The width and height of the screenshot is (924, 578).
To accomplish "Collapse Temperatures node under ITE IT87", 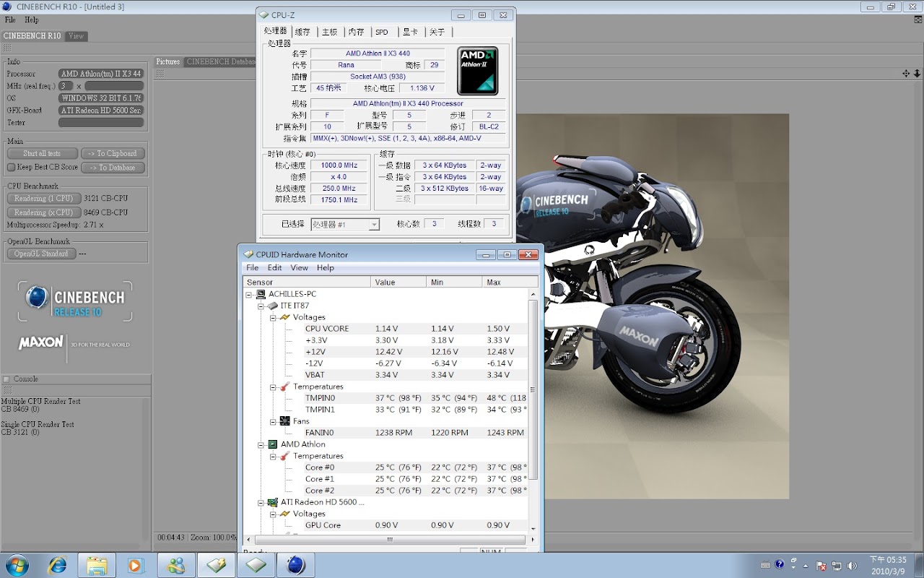I will point(273,387).
